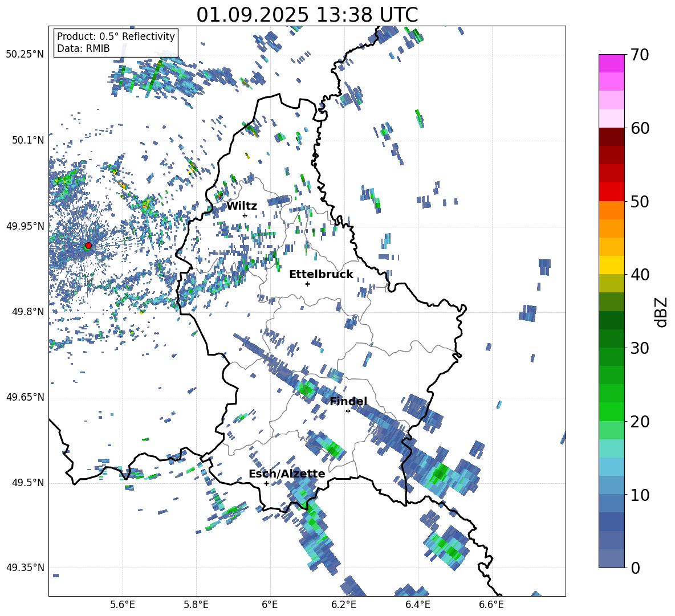Click the 49.8°N latitude label

coord(27,312)
